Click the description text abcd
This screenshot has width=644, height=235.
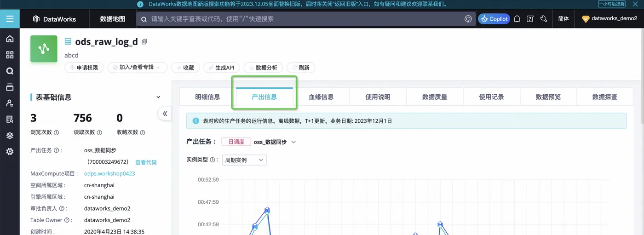(71, 55)
